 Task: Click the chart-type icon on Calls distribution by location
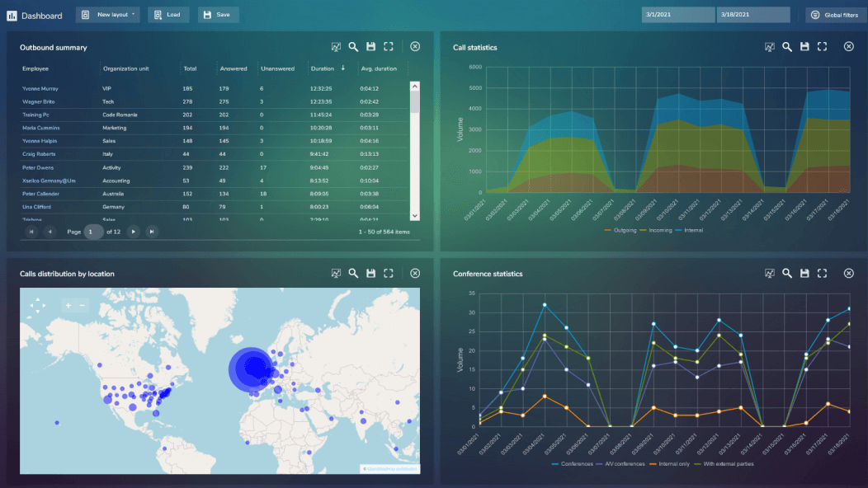[336, 273]
